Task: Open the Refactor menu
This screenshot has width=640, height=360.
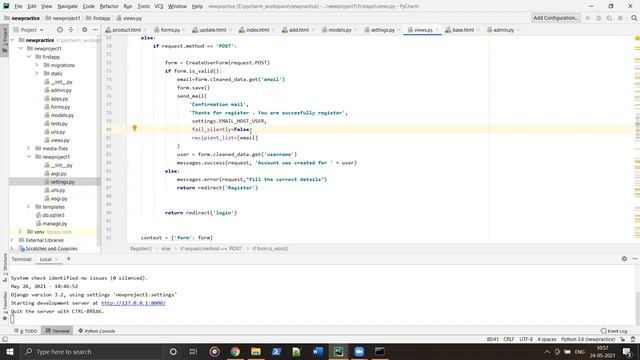Action: click(109, 7)
